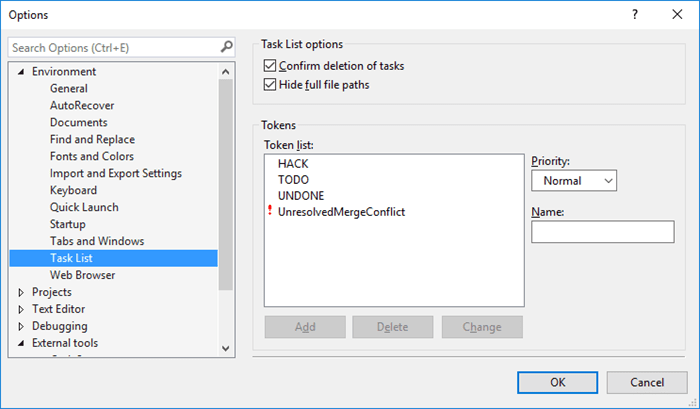This screenshot has width=700, height=409.
Task: Click the help question mark icon
Action: point(634,14)
